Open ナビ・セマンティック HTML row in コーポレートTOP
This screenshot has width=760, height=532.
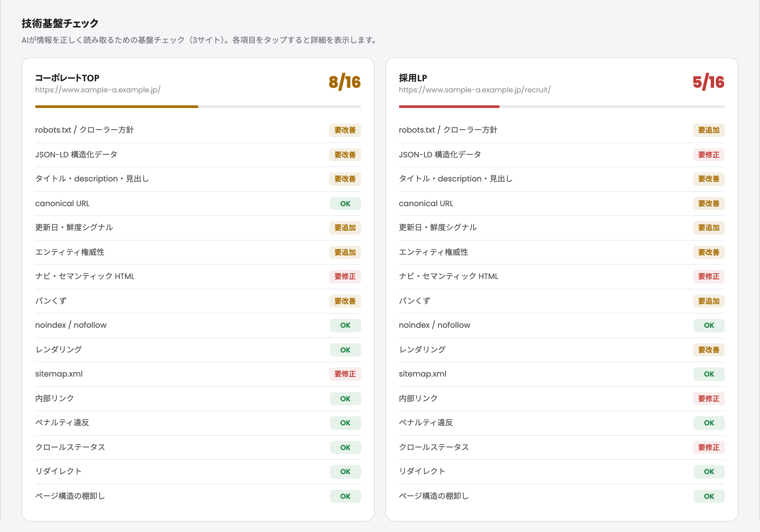pyautogui.click(x=198, y=277)
